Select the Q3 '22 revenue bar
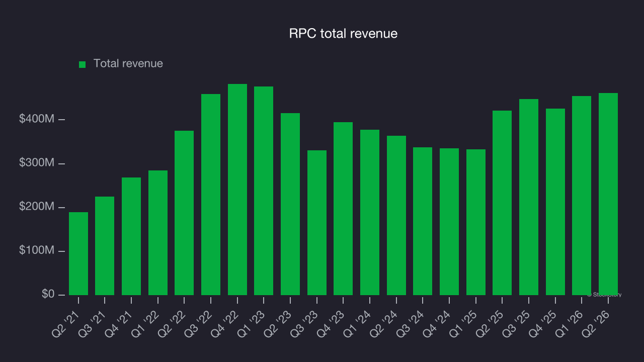Screen dimensions: 644x362 click(211, 195)
